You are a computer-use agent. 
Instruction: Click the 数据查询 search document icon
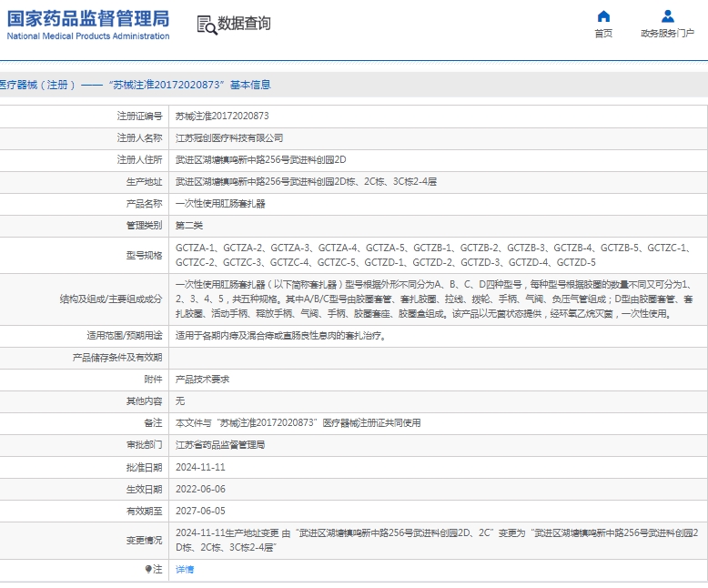tap(207, 25)
